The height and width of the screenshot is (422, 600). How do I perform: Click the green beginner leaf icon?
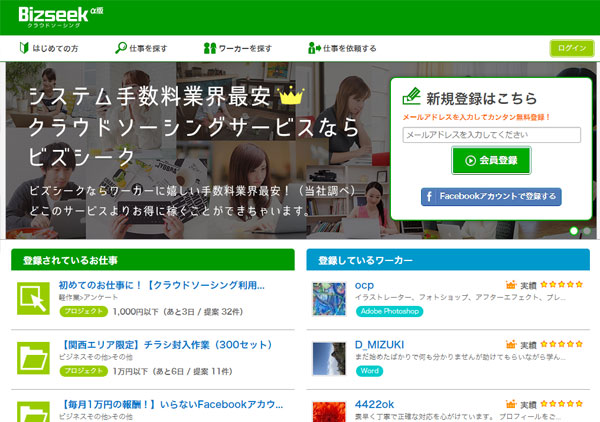[x=24, y=48]
